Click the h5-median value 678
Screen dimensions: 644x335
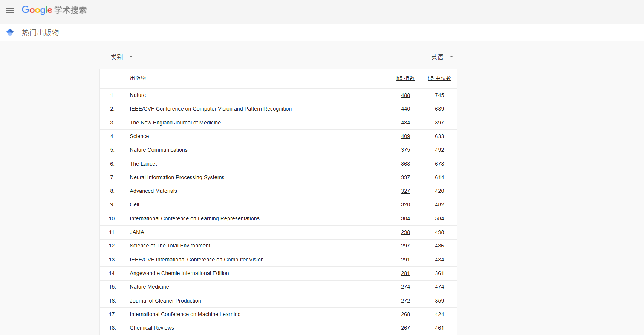(439, 164)
